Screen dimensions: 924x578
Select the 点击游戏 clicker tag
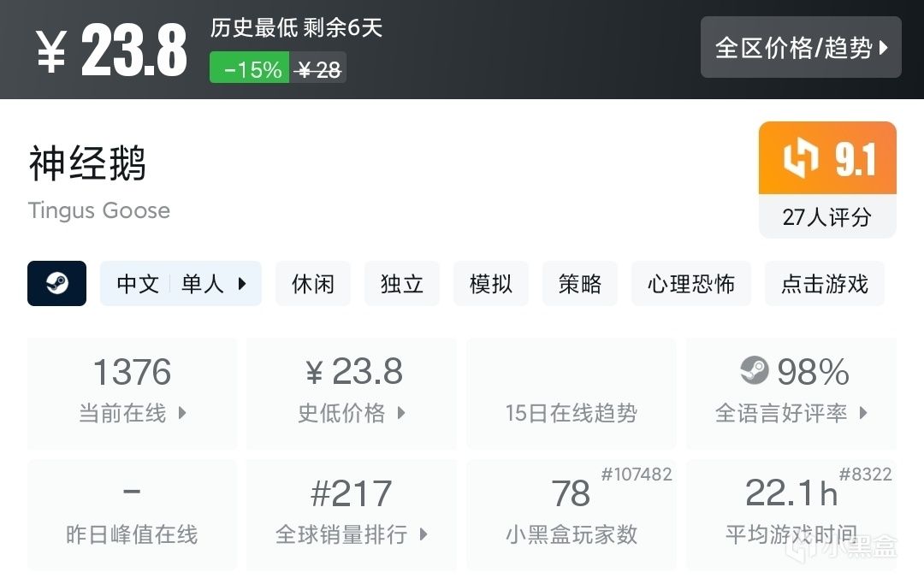[825, 284]
